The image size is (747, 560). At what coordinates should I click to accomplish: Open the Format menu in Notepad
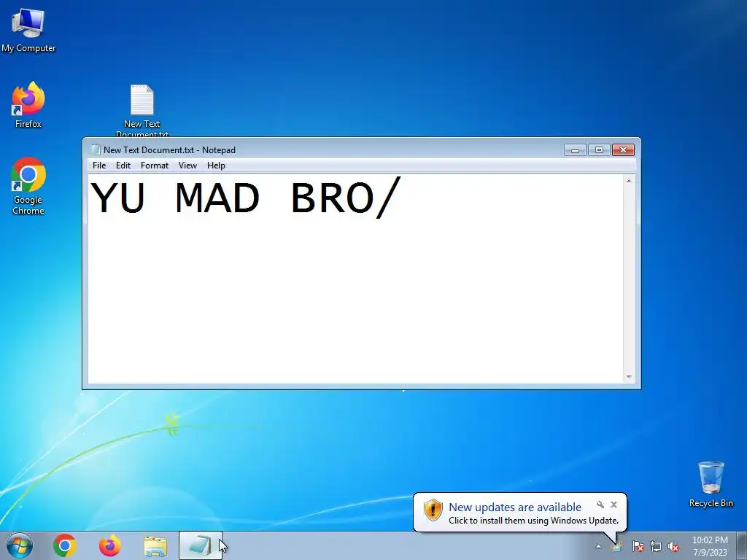155,166
